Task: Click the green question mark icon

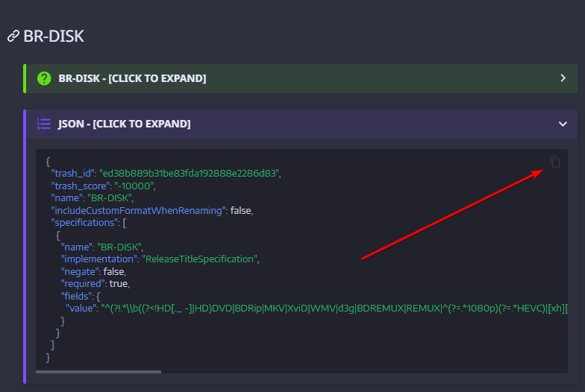Action: [x=44, y=78]
